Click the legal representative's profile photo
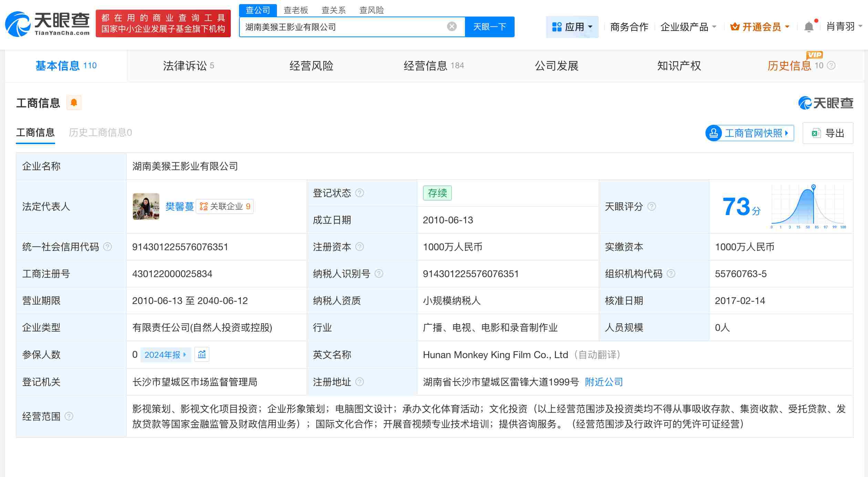 point(146,206)
